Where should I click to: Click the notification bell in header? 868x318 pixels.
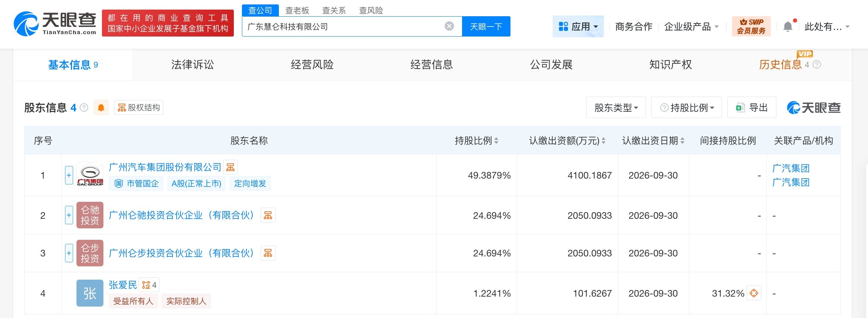(788, 27)
